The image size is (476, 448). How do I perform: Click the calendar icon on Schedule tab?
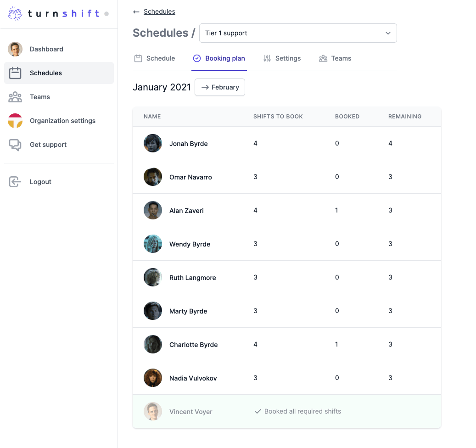tap(138, 58)
